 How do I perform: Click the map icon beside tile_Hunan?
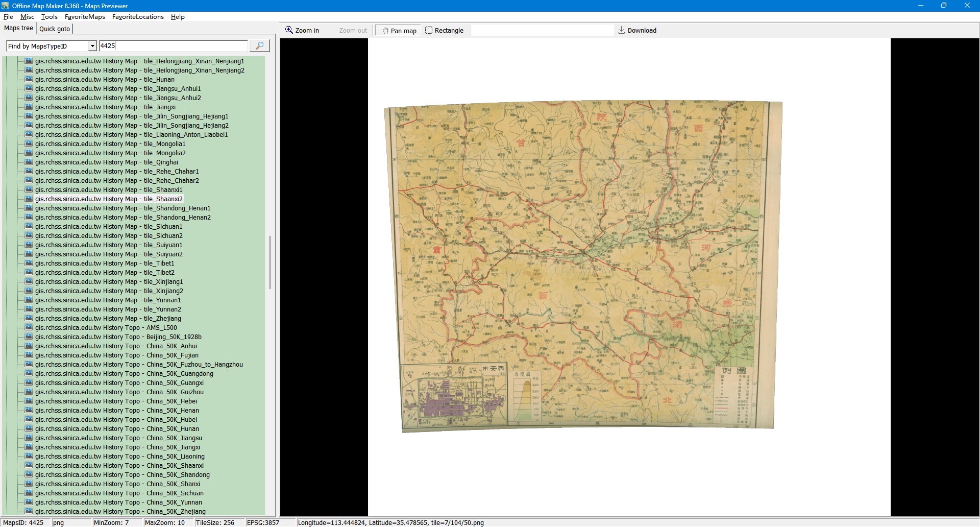pyautogui.click(x=29, y=80)
